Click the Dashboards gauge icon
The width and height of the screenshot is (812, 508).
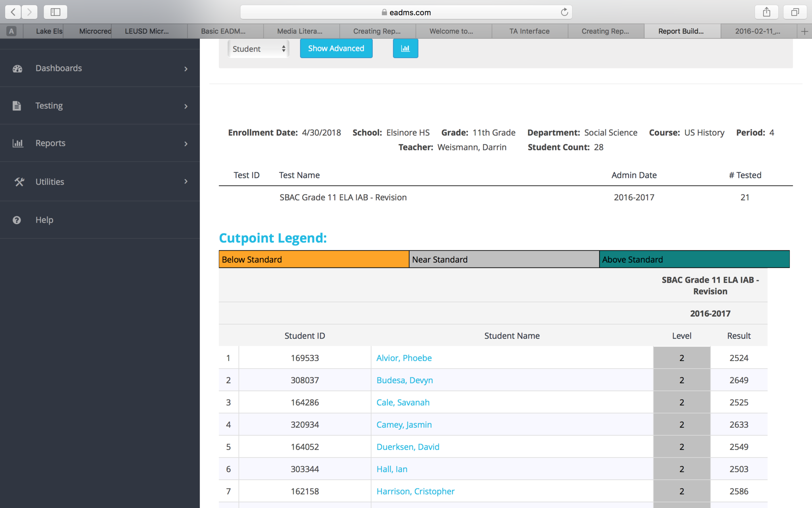point(17,69)
